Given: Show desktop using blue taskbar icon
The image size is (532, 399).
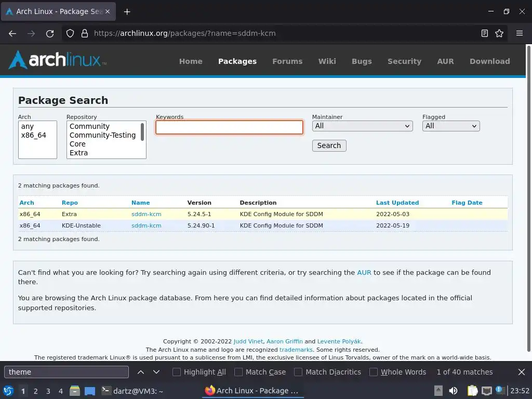Looking at the screenshot, I should pos(90,391).
